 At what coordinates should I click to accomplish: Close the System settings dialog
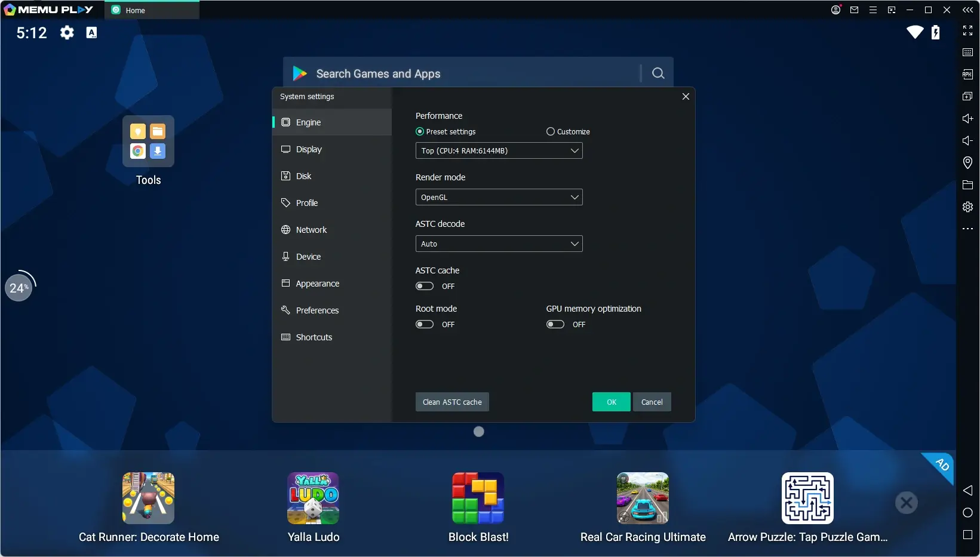[686, 96]
